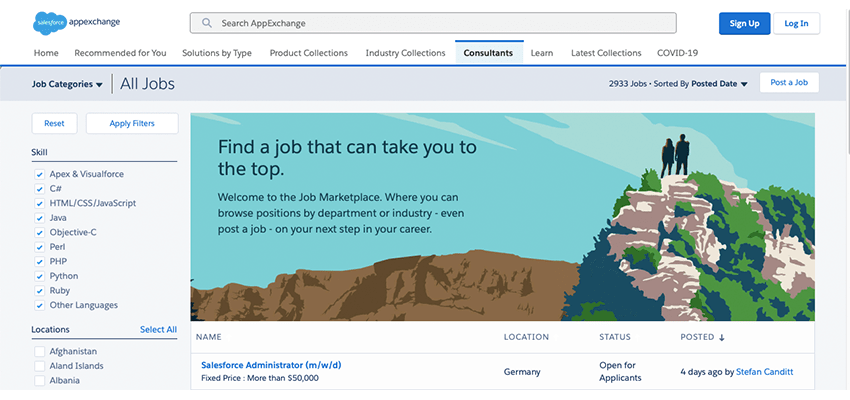Click the LOCATION column header
This screenshot has height=400, width=850.
click(x=526, y=337)
